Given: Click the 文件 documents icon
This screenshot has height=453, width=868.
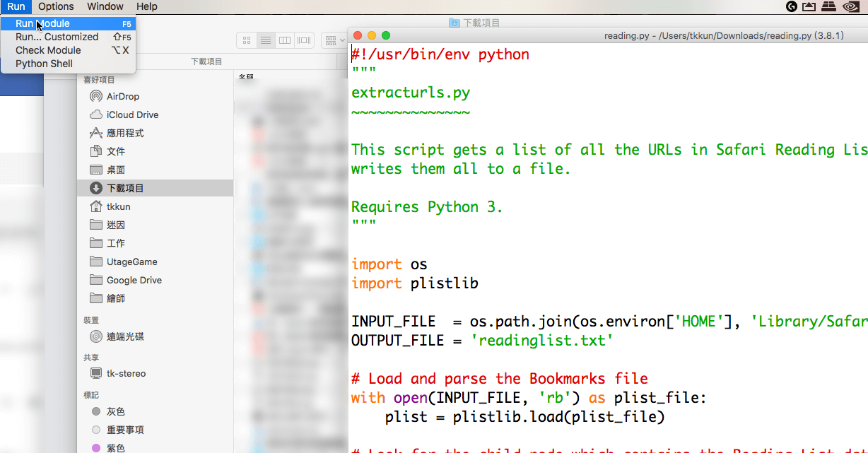Looking at the screenshot, I should pos(96,151).
